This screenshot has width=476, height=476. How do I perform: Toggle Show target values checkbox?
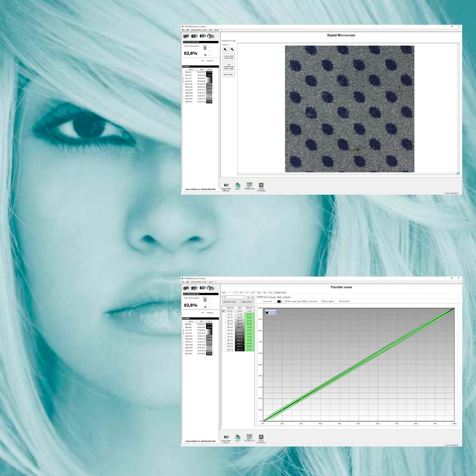pos(286,301)
